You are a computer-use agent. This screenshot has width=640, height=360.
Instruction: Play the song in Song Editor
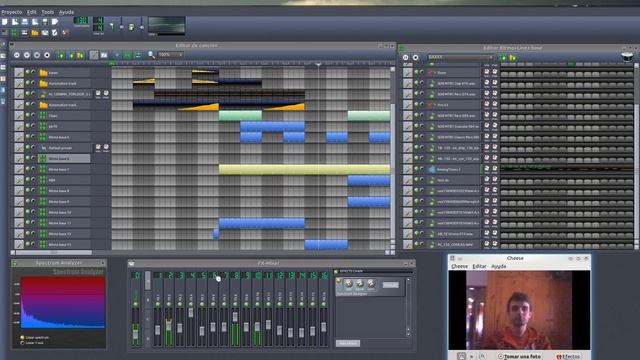[x=17, y=55]
